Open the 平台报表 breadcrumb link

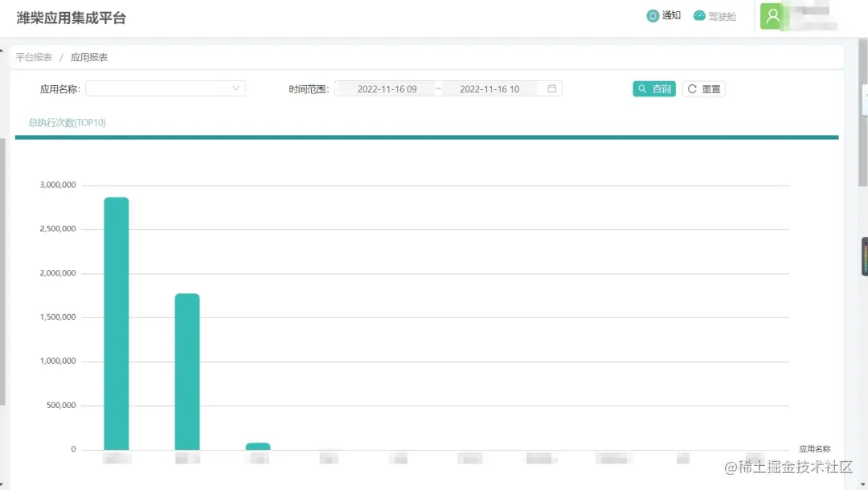pyautogui.click(x=34, y=57)
